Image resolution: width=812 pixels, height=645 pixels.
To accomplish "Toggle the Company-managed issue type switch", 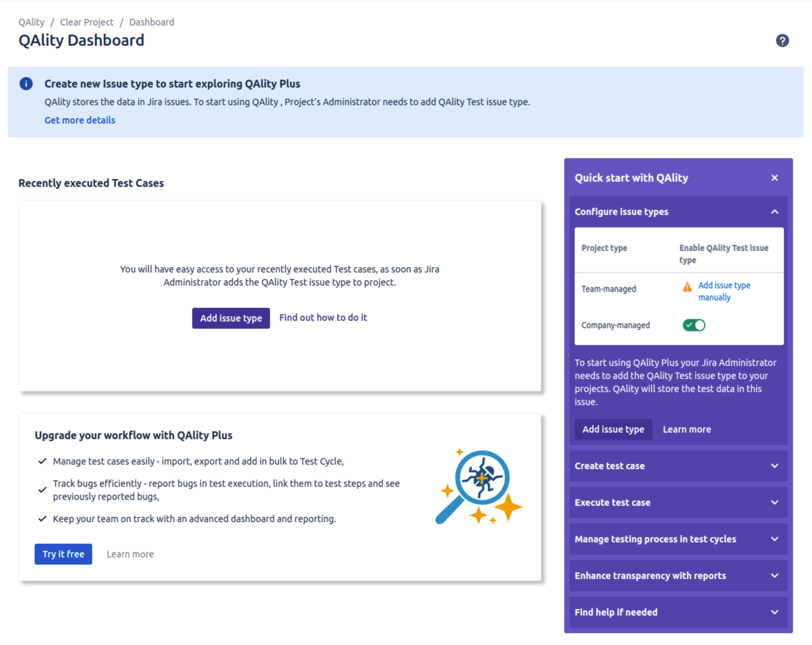I will tap(694, 325).
